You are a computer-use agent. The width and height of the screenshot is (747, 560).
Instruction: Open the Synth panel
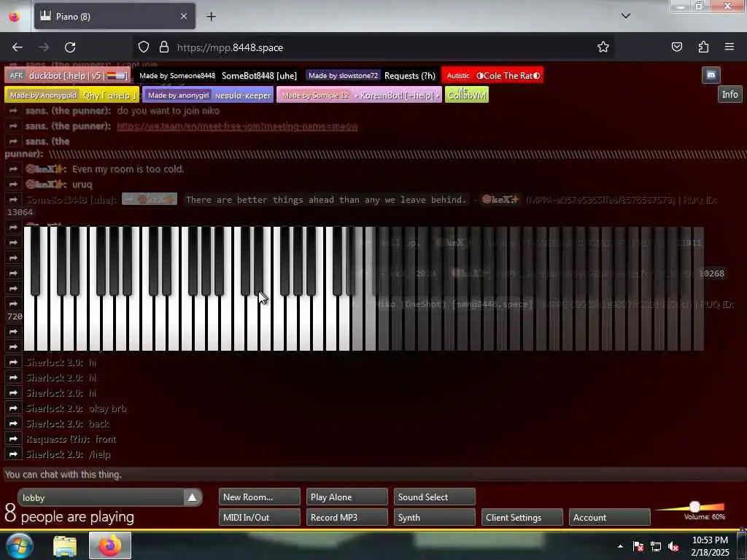pos(435,517)
